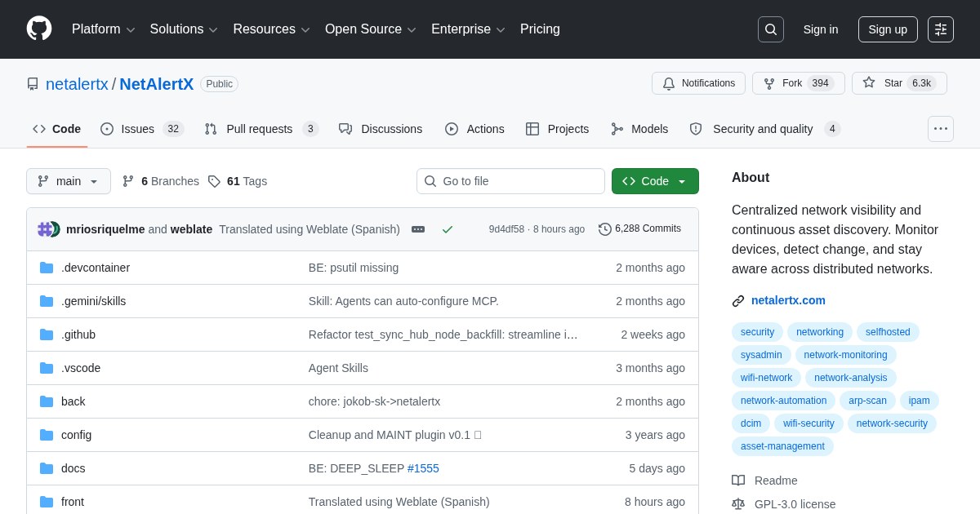Click the scales icon for GPL-3.0 license

tap(738, 504)
